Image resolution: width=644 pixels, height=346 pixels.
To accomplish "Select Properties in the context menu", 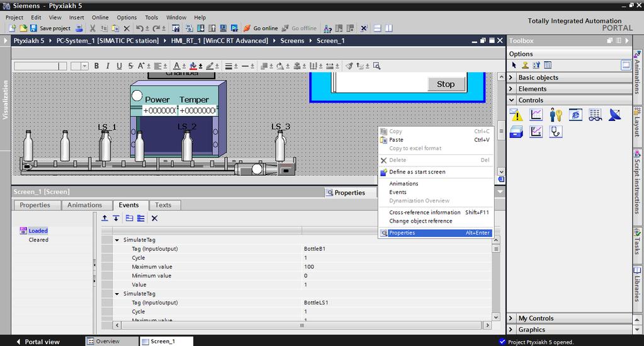I will pyautogui.click(x=436, y=233).
